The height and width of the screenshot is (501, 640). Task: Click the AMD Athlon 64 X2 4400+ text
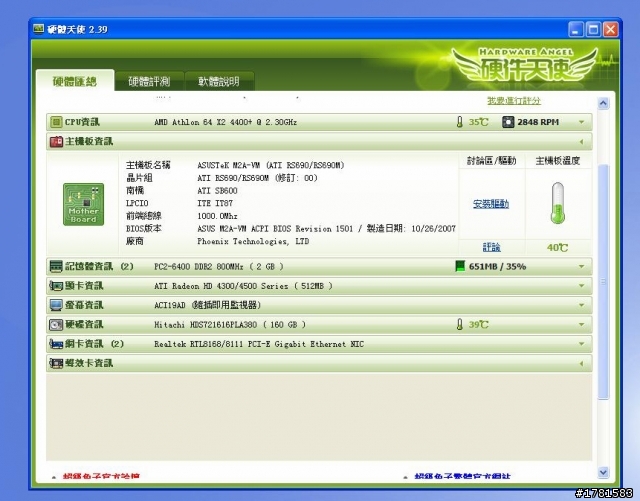click(225, 122)
